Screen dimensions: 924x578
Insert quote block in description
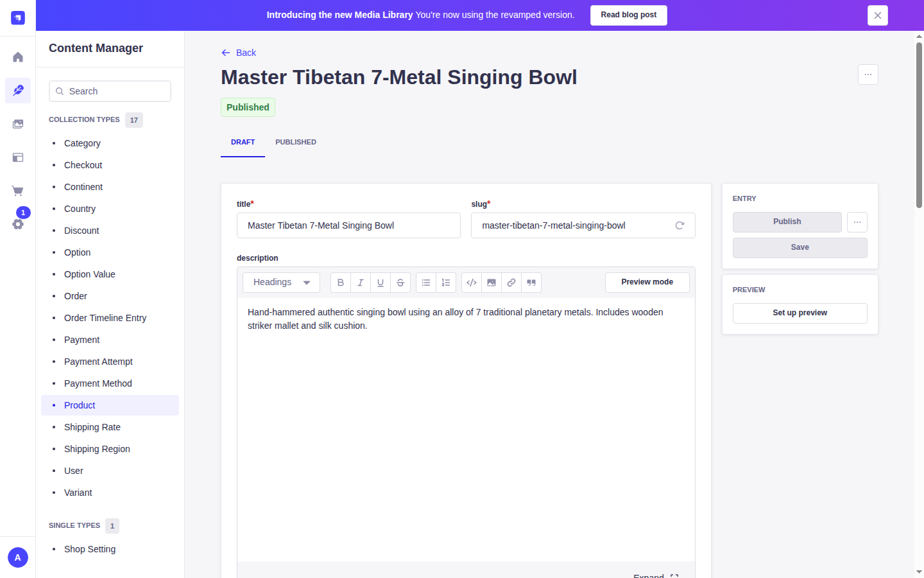pos(531,283)
